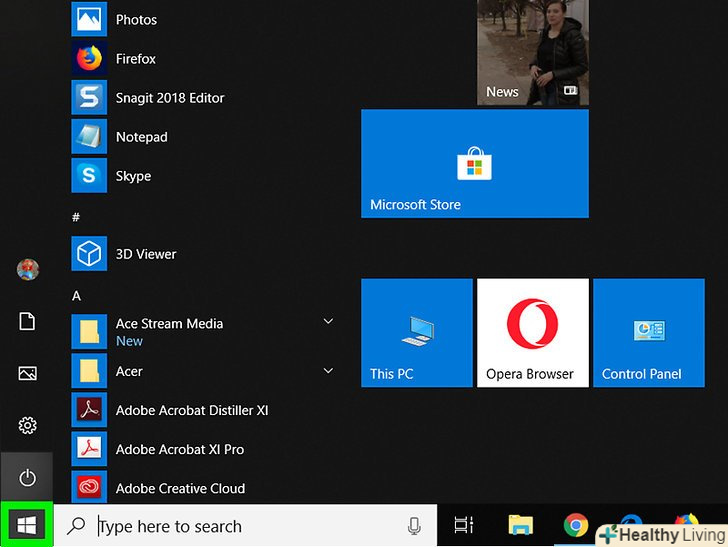Open the 3D Viewer app
Screen dimensions: 728x547
coord(145,254)
